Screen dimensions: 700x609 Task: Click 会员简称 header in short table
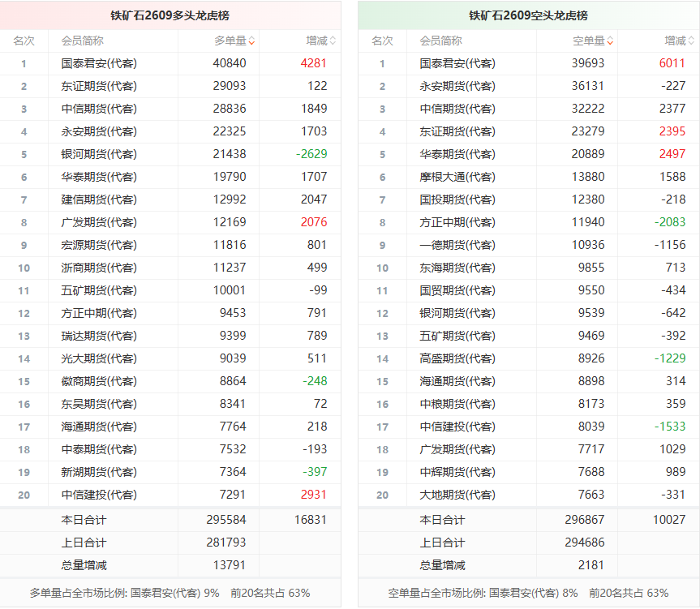pyautogui.click(x=440, y=41)
